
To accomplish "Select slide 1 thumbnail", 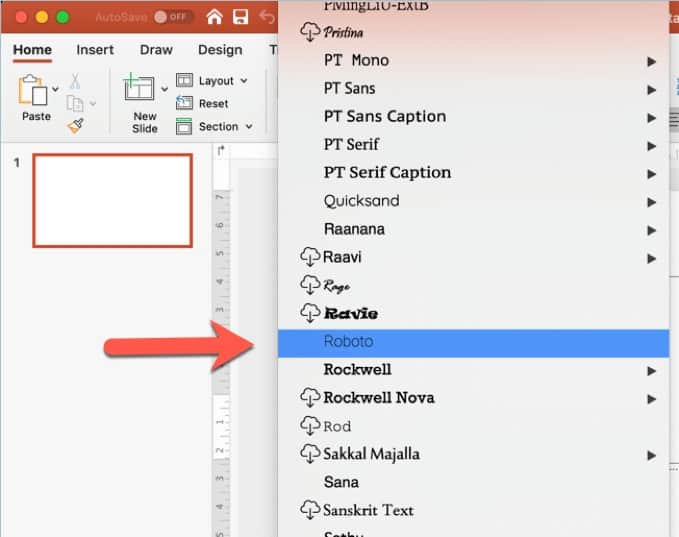I will point(113,201).
